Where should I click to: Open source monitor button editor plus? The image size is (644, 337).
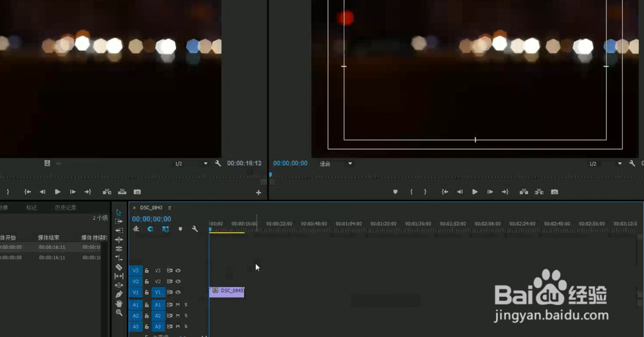click(258, 192)
